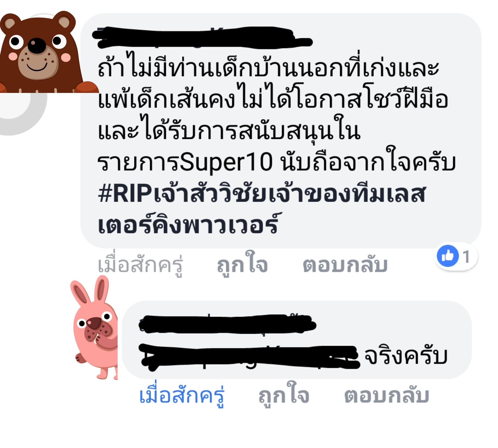
Task: Open the blue เมื่อสักครู่ timestamp on the reply
Action: tap(182, 395)
